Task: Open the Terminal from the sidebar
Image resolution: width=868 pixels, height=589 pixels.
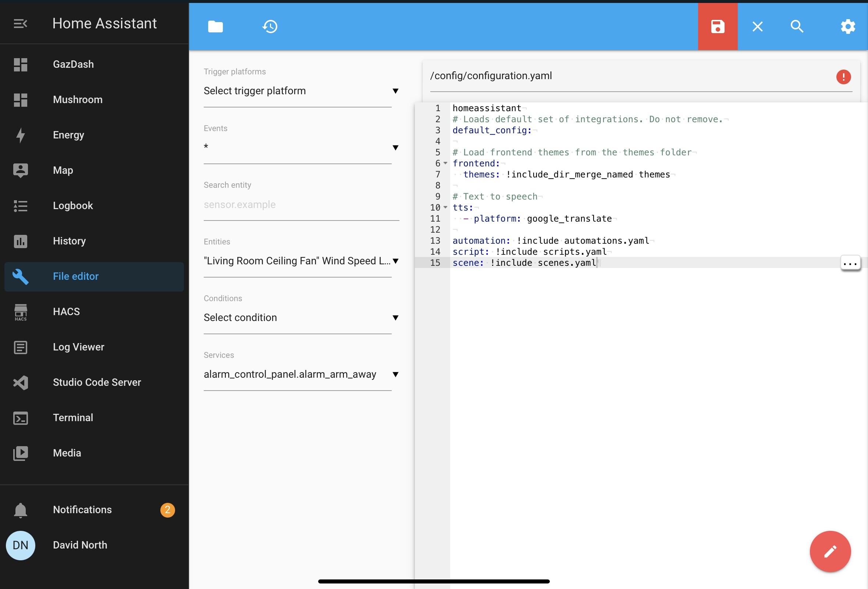Action: point(73,417)
